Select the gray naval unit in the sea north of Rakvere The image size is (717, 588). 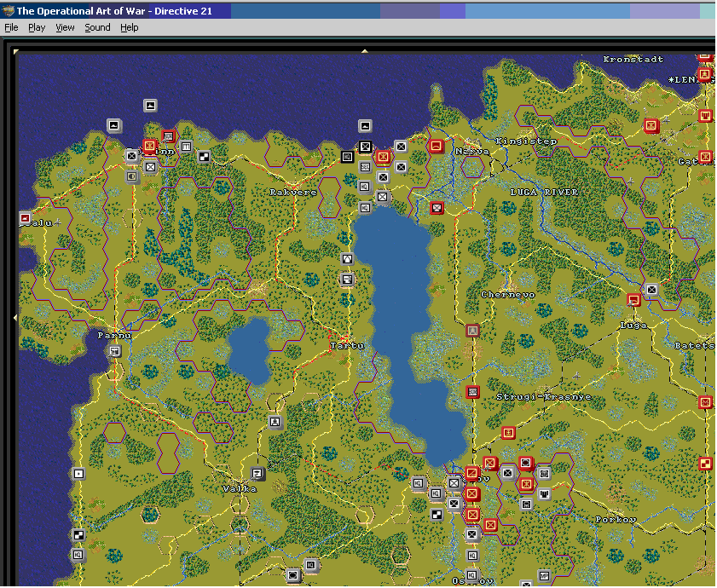365,126
